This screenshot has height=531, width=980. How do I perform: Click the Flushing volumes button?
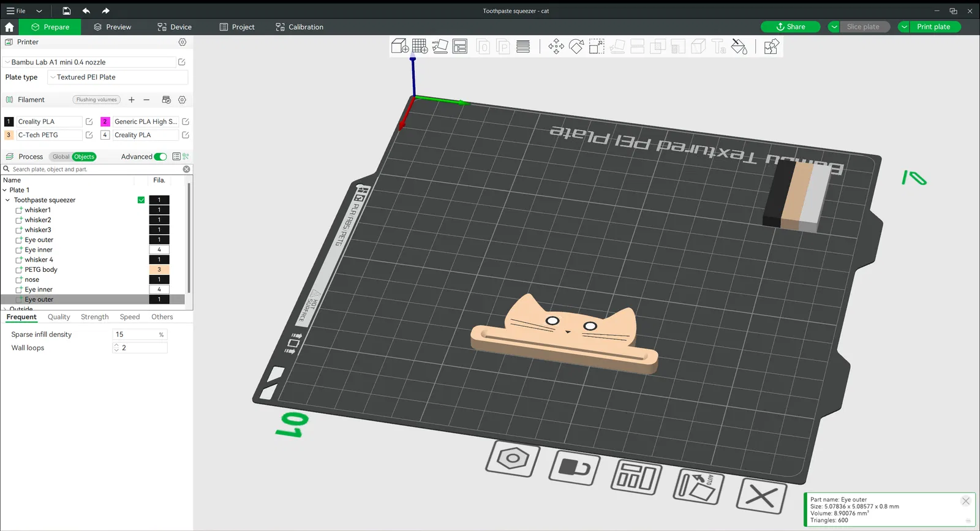click(96, 100)
